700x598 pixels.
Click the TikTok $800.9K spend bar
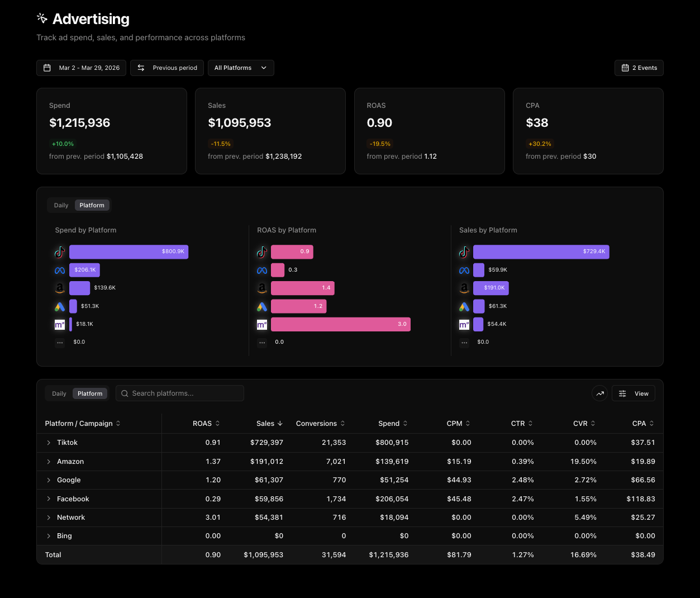coord(128,252)
